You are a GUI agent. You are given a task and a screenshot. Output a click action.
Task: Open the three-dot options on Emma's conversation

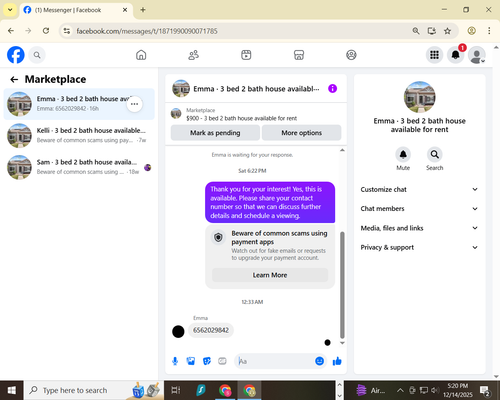134,104
